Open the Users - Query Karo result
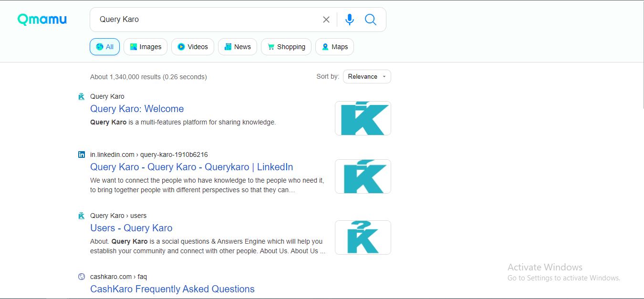This screenshot has width=644, height=299. click(x=131, y=228)
